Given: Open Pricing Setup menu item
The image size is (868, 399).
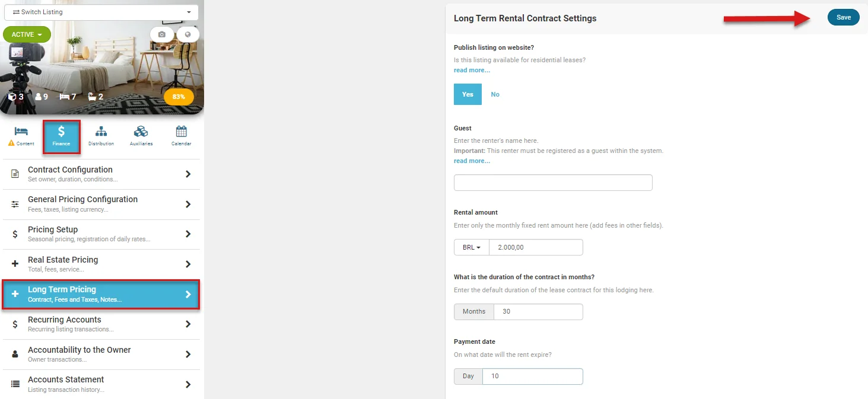Looking at the screenshot, I should (101, 234).
